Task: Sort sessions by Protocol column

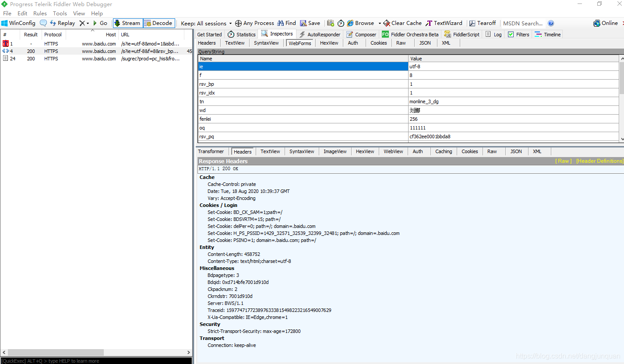Action: pos(53,35)
